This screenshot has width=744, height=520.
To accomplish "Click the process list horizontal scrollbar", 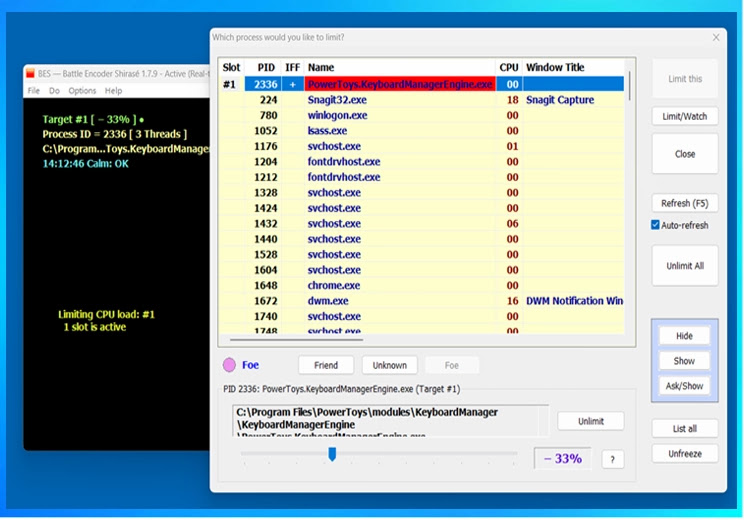I will [x=297, y=340].
